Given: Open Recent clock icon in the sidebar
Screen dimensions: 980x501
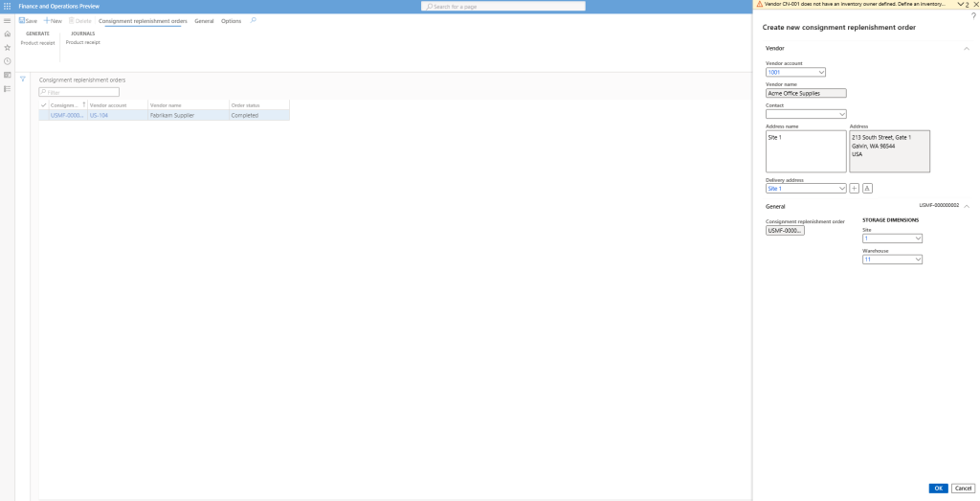Looking at the screenshot, I should tap(7, 60).
